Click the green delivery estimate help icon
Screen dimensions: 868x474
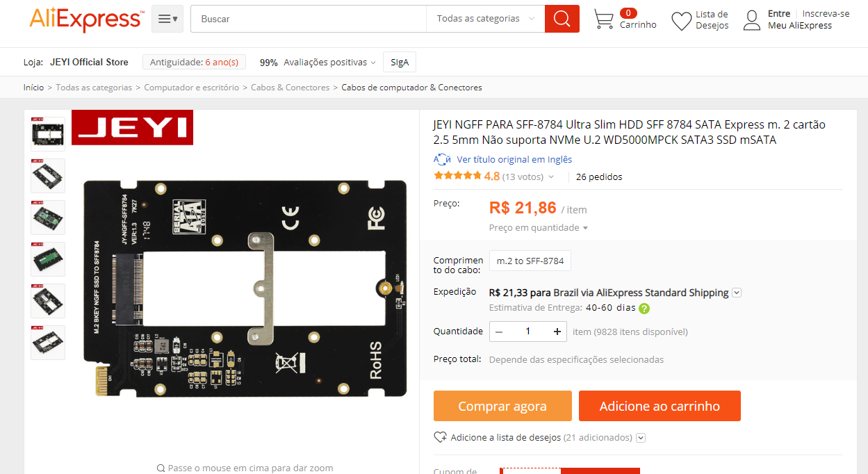point(644,308)
